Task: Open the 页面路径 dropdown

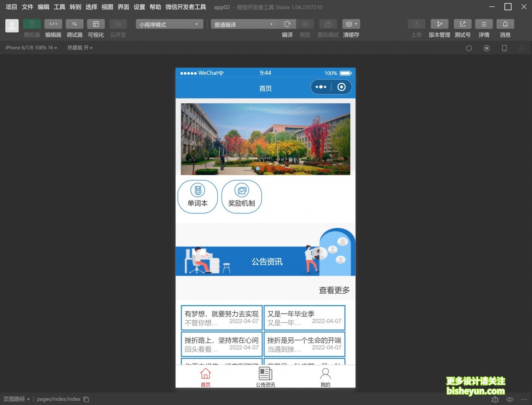Action: (16, 399)
